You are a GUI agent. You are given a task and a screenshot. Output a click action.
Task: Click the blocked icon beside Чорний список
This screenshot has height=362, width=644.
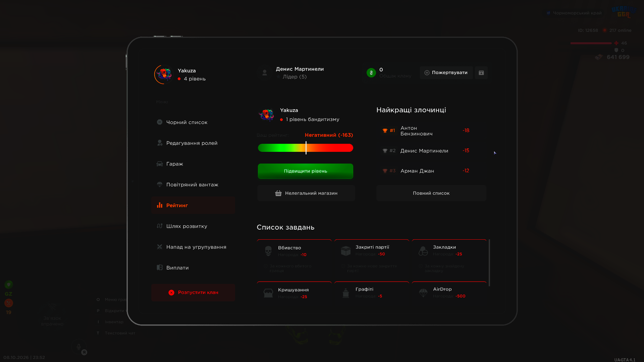pyautogui.click(x=159, y=122)
